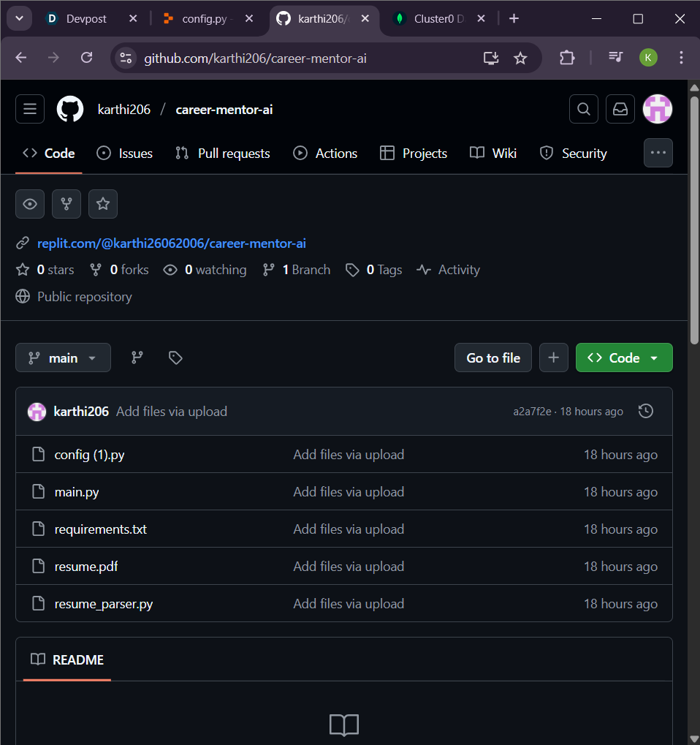Open the Security tab

pyautogui.click(x=574, y=153)
